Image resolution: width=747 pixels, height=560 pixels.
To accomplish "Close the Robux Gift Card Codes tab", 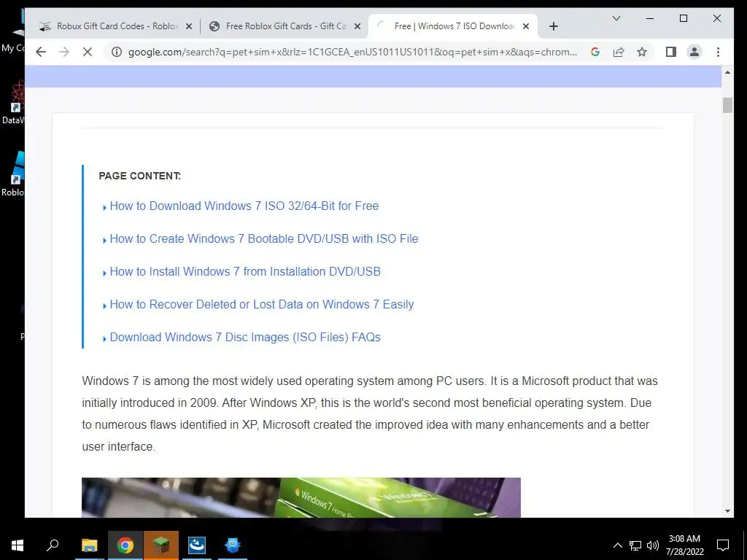I will click(189, 26).
